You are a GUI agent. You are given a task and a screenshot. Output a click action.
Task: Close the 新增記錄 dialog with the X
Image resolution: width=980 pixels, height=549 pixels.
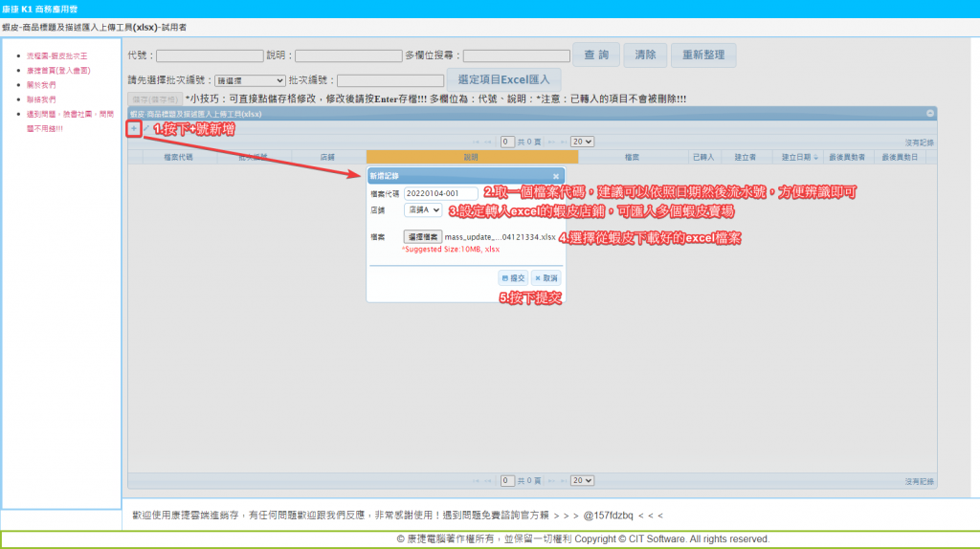[556, 176]
